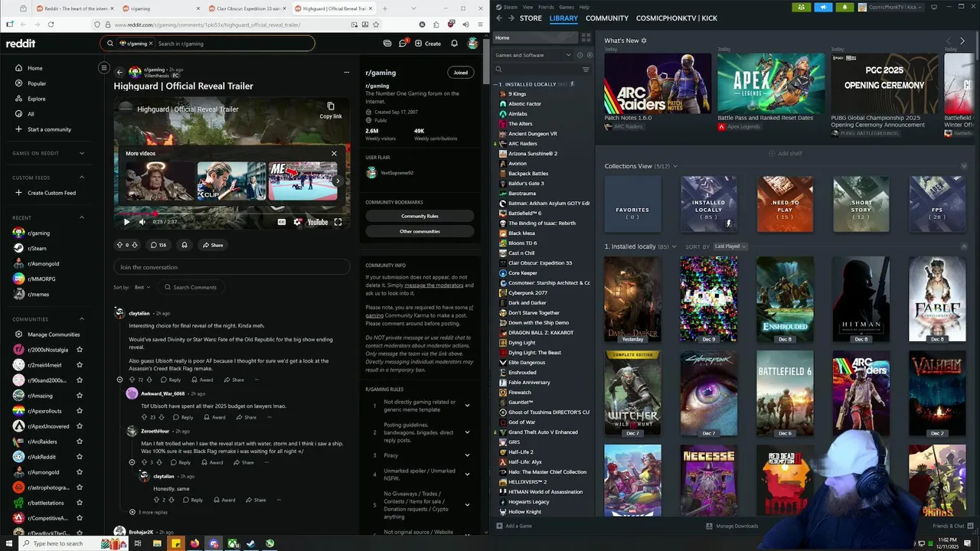Viewport: 980px width, 551px height.
Task: Open post overflow menu next to title
Action: point(346,72)
